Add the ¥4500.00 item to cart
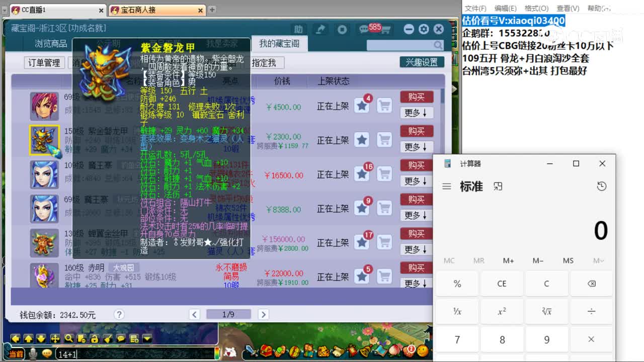644x362 pixels. click(385, 106)
